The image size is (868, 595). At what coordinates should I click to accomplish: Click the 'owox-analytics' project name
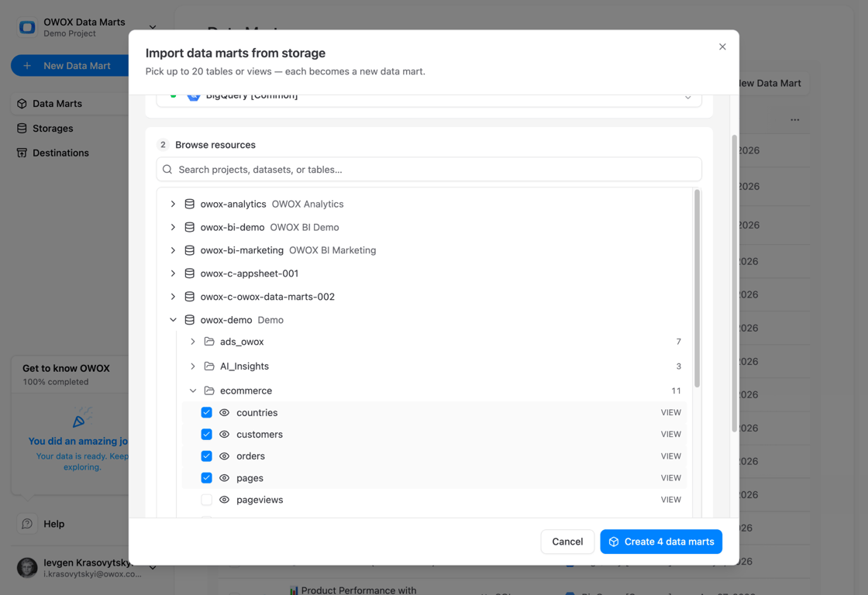233,205
